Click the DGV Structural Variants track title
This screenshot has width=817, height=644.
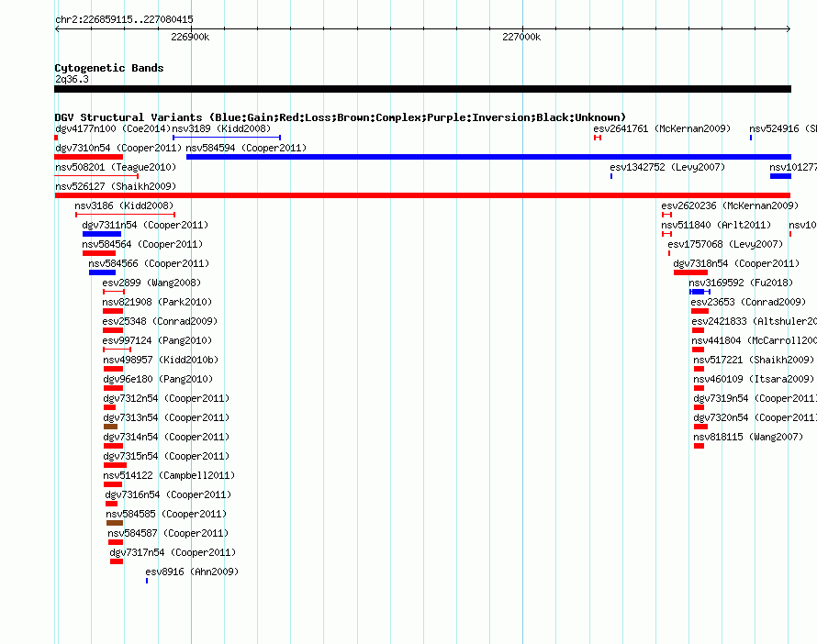point(341,117)
